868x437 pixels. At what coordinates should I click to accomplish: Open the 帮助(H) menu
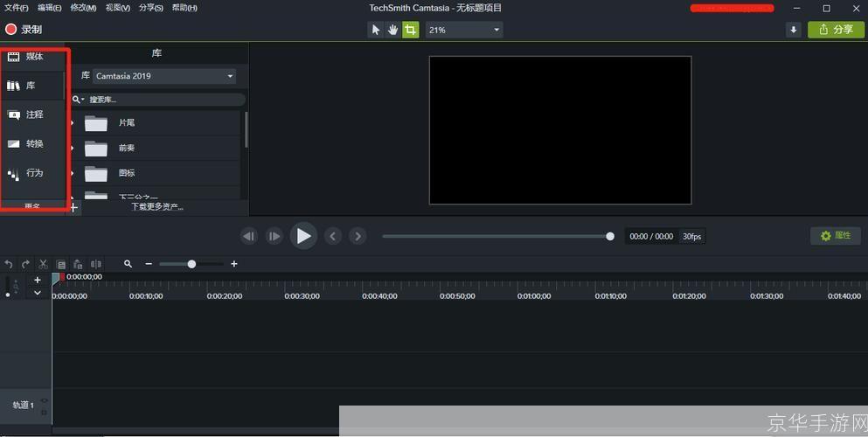(184, 8)
